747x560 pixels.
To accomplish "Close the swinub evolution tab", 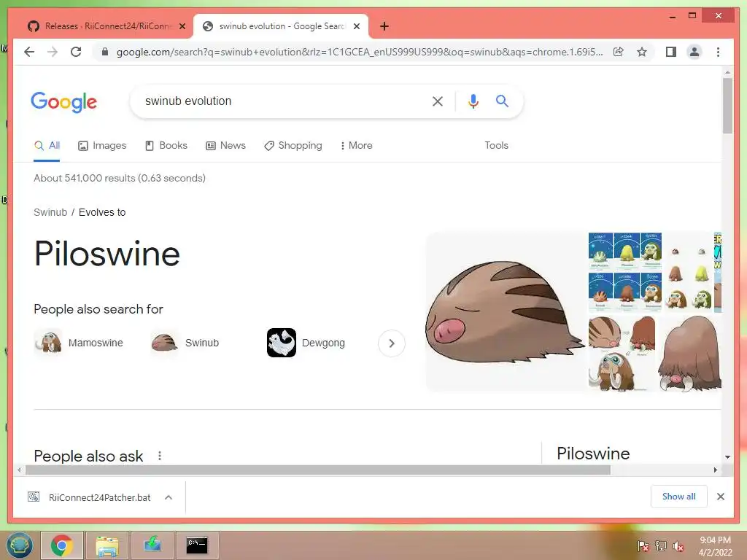I will coord(356,26).
